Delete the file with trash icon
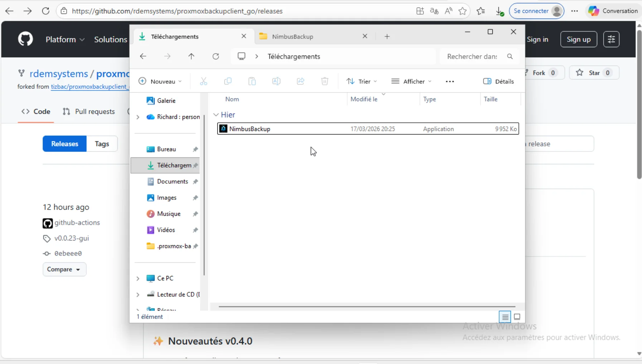The image size is (642, 364). (x=324, y=81)
